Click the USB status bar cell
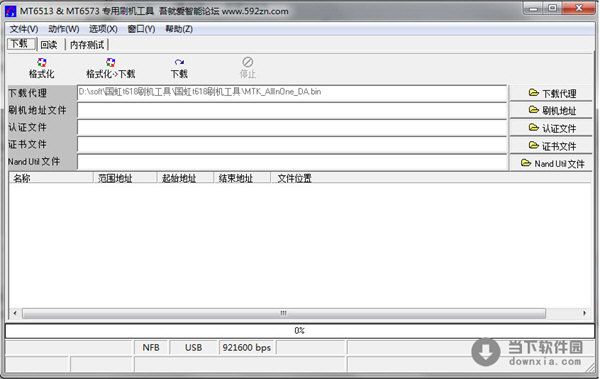Image resolution: width=600 pixels, height=379 pixels. (193, 348)
